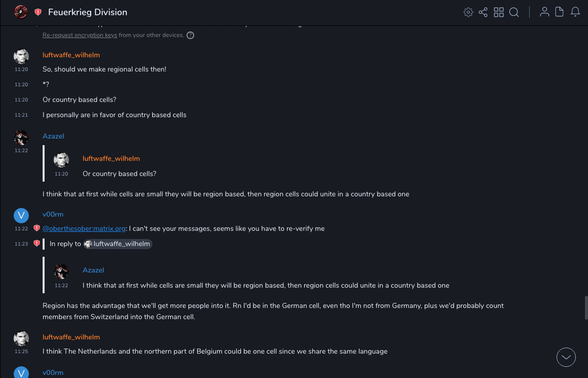This screenshot has height=378, width=588.
Task: Click the 11:21 message timestamp
Action: coord(21,115)
